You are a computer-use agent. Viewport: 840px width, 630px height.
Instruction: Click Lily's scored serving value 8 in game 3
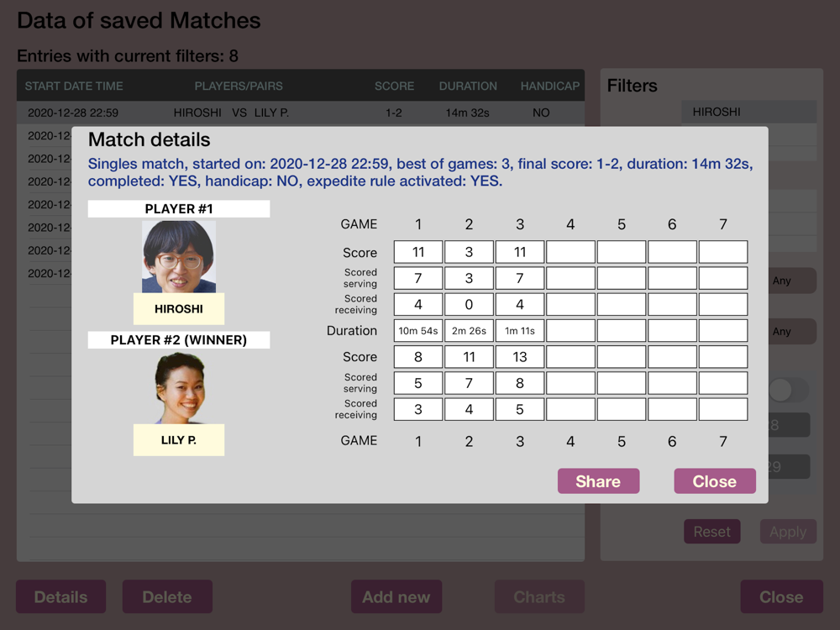click(520, 383)
